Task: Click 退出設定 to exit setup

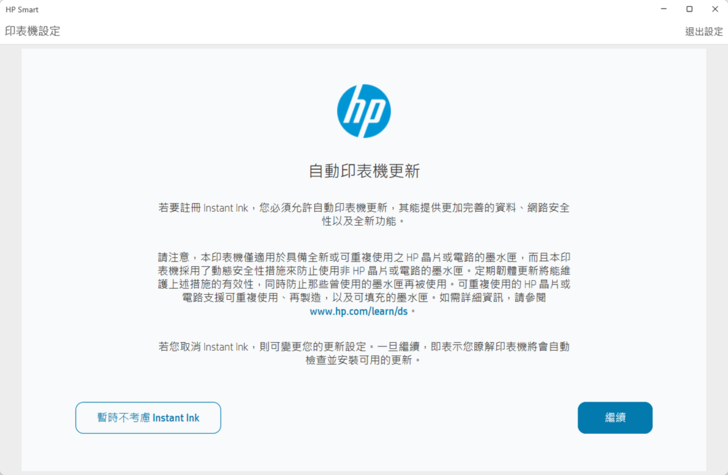Action: pos(703,31)
